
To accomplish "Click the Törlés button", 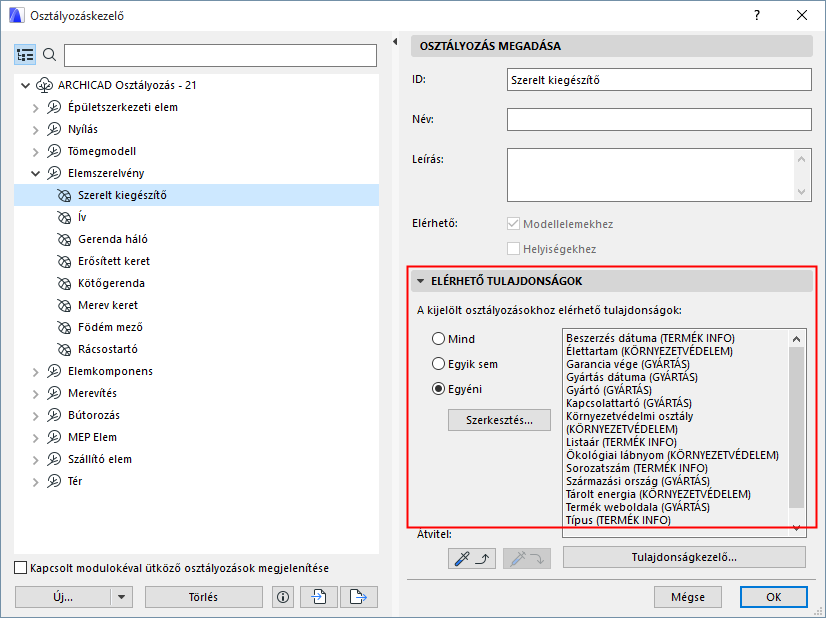I will tap(203, 597).
